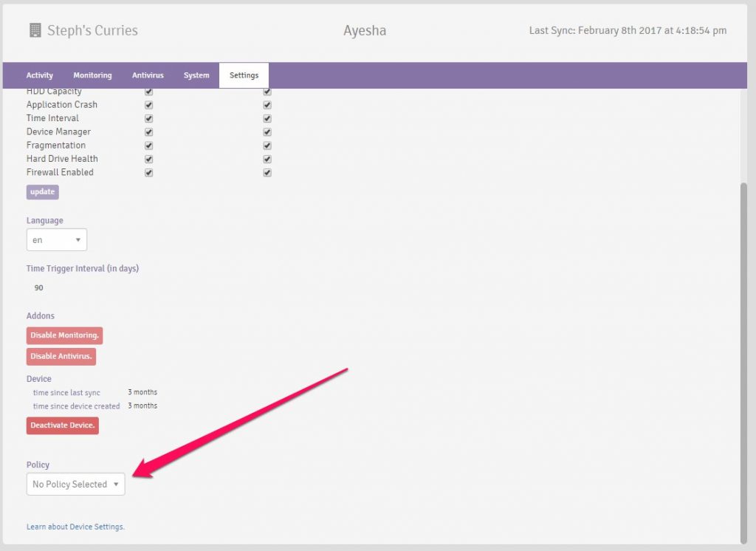
Task: Switch to the Monitoring tab
Action: [x=92, y=75]
